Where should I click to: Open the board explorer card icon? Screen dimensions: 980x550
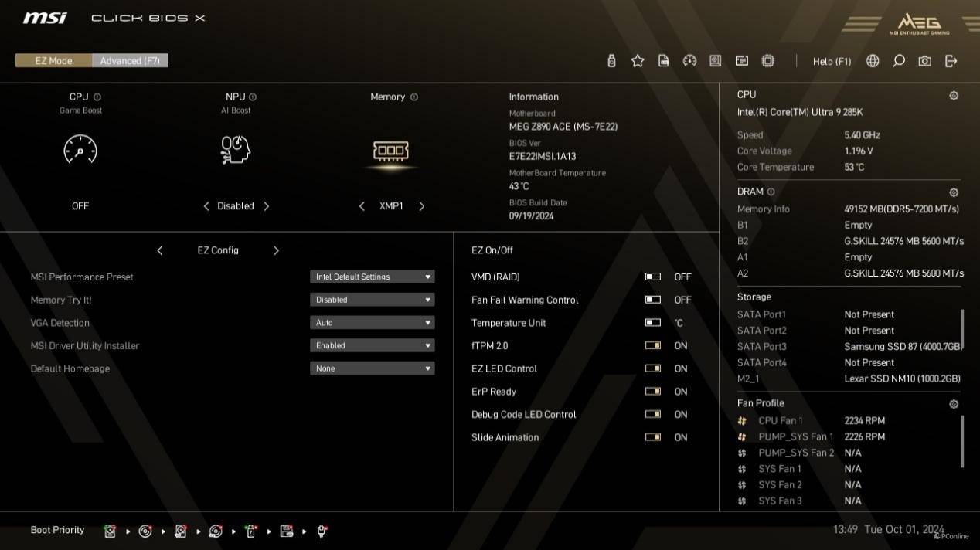(x=742, y=61)
